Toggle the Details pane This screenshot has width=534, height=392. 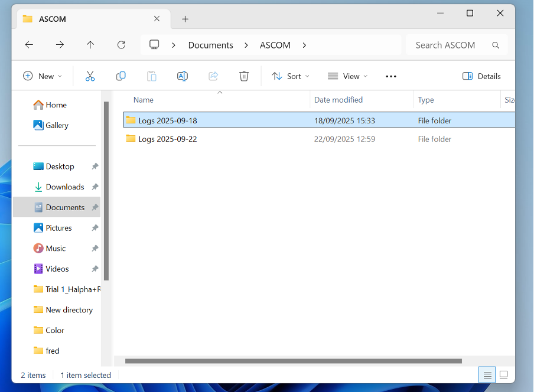[x=481, y=76]
